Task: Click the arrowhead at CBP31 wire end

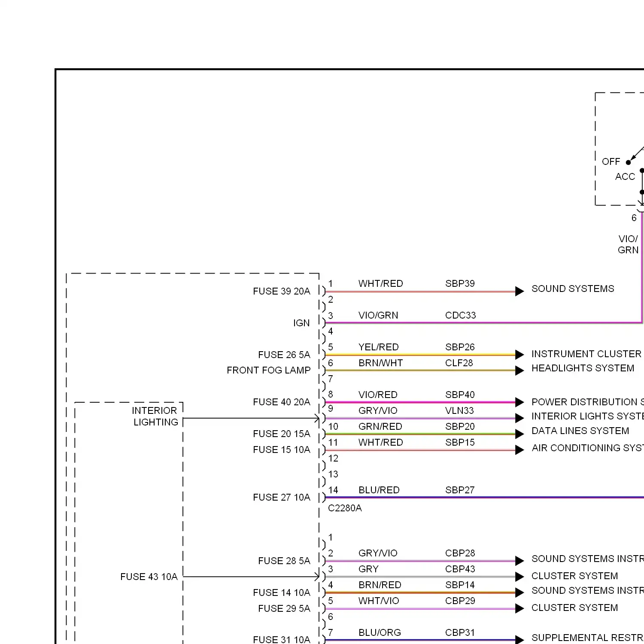Action: 519,640
